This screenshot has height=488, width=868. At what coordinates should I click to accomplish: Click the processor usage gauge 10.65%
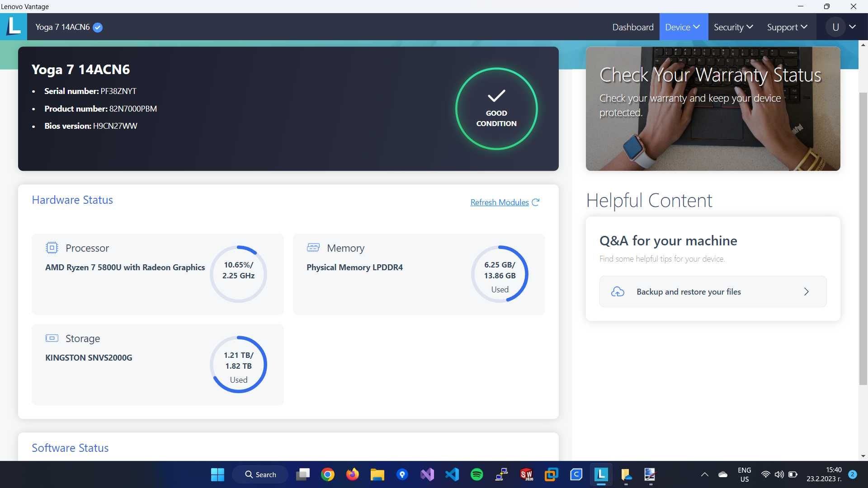click(238, 274)
